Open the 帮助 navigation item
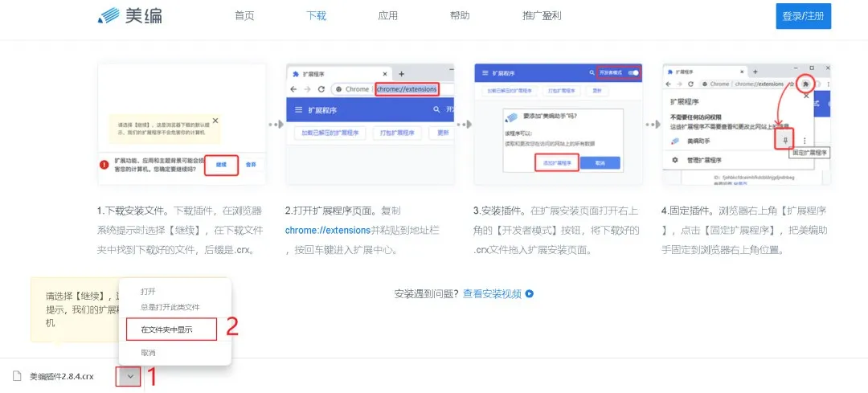Viewport: 868px width, 393px height. pyautogui.click(x=460, y=15)
